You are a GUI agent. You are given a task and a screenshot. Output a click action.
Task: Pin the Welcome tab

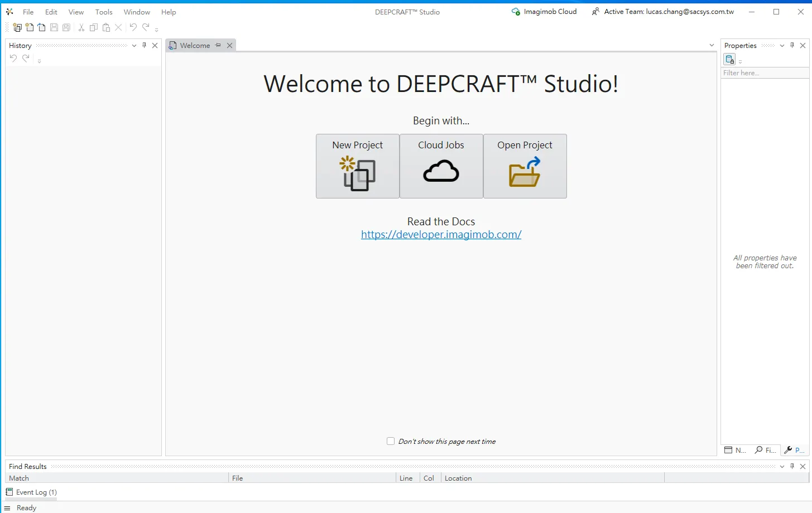point(218,45)
